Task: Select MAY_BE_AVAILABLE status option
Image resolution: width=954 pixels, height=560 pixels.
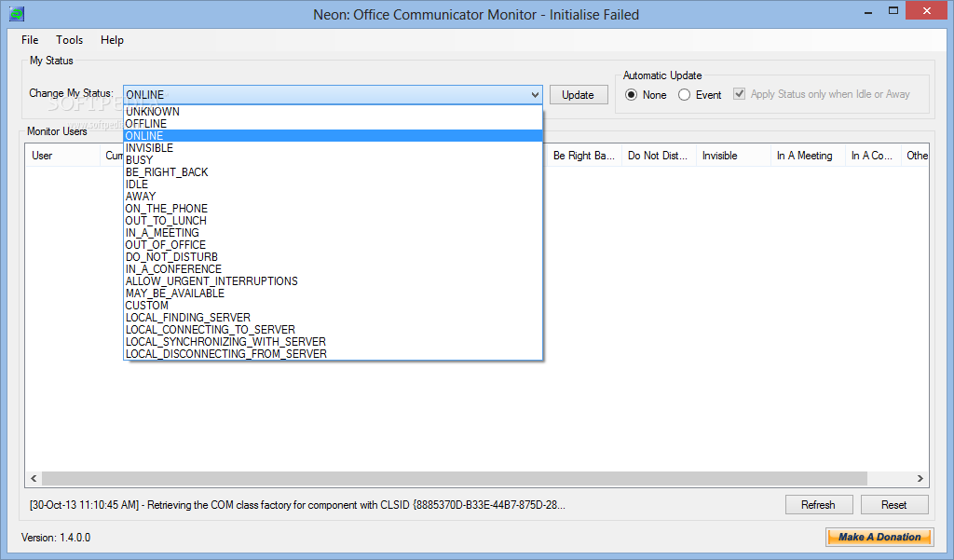Action: pyautogui.click(x=333, y=294)
